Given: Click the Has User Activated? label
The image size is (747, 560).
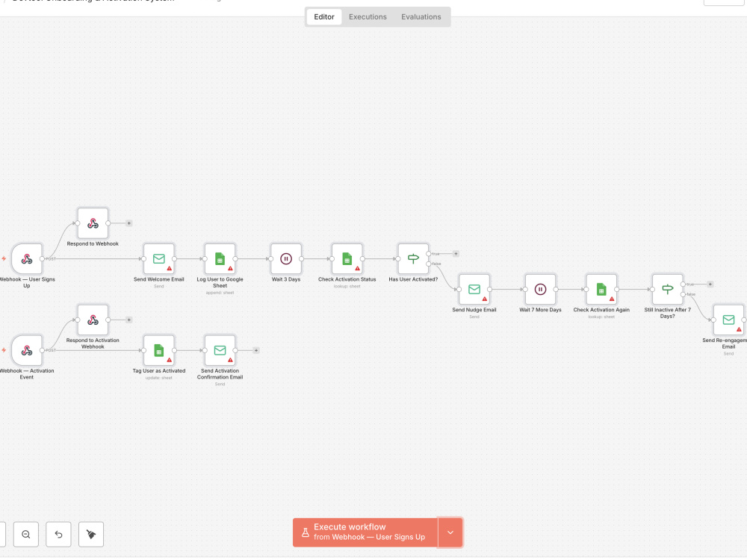Looking at the screenshot, I should click(x=413, y=279).
